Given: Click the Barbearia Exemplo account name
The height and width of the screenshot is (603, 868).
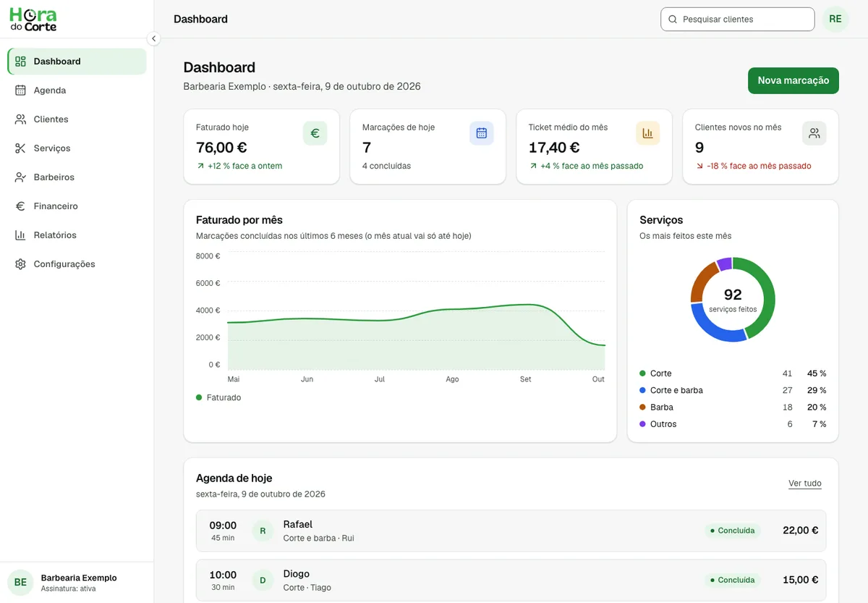Looking at the screenshot, I should coord(79,578).
